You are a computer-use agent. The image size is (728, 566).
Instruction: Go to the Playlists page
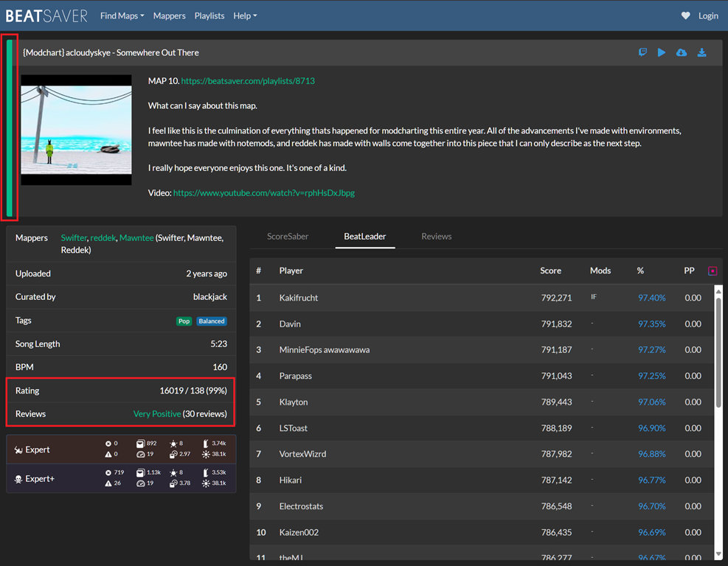pyautogui.click(x=209, y=15)
